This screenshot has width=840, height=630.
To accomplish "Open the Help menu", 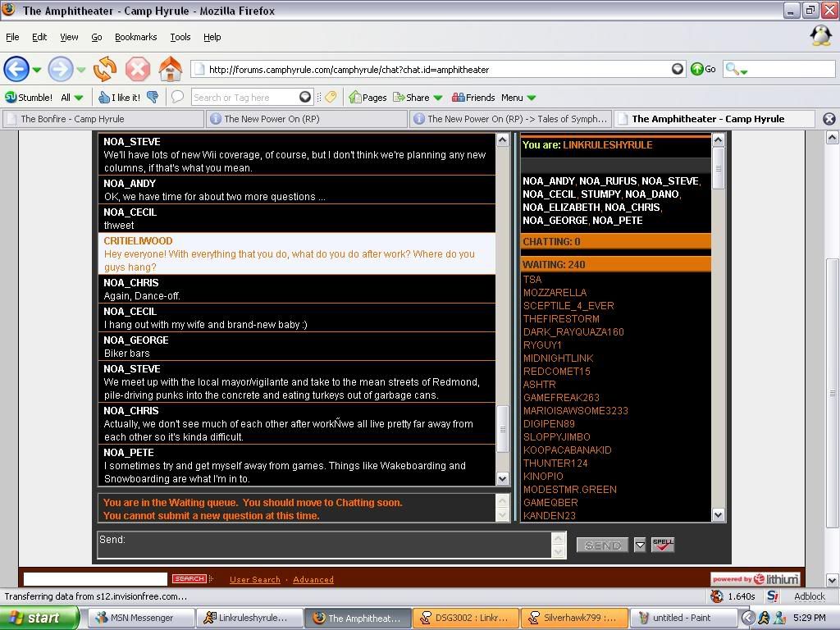I will coord(212,37).
